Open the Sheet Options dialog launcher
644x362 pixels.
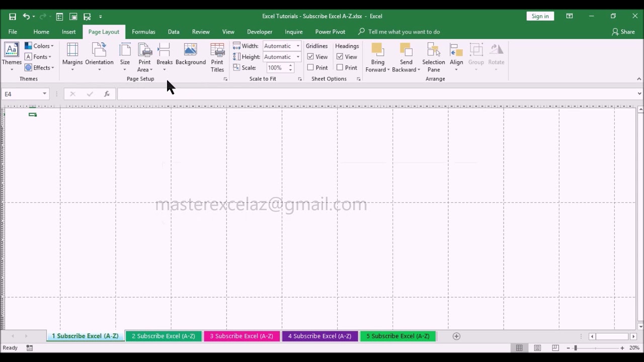coord(359,79)
